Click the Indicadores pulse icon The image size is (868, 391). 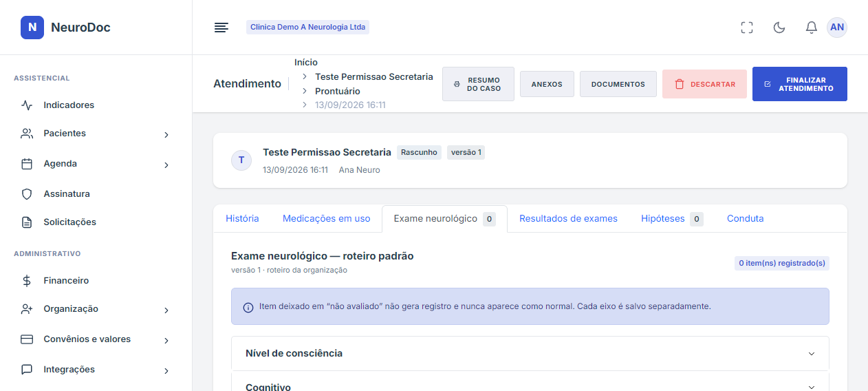pos(27,105)
